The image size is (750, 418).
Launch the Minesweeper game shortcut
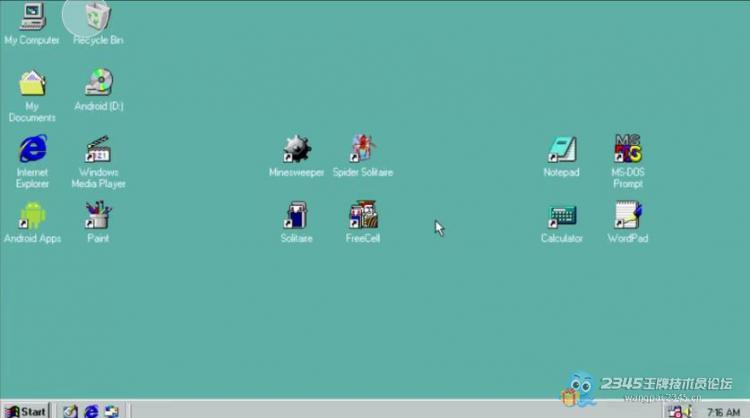[297, 149]
